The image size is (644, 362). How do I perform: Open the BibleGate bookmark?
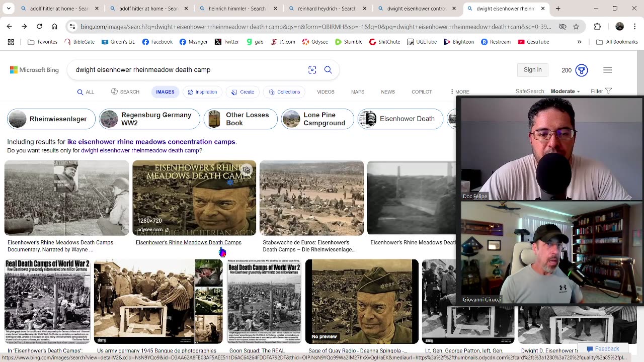pyautogui.click(x=79, y=42)
